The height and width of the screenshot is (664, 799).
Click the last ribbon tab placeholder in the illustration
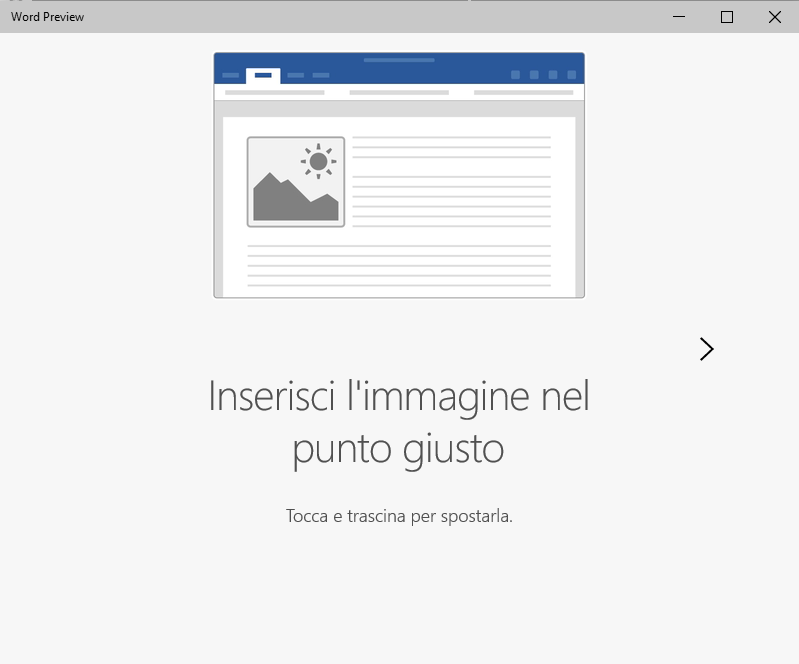pyautogui.click(x=321, y=75)
